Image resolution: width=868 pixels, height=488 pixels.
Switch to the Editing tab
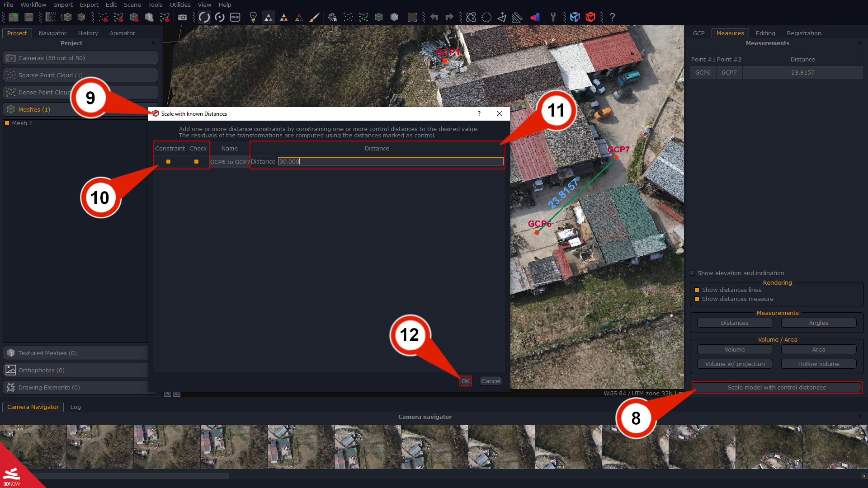coord(765,33)
